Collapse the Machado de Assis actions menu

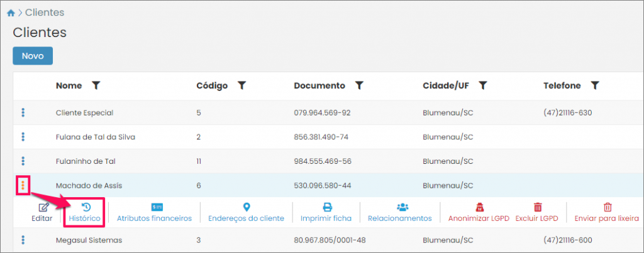pyautogui.click(x=23, y=185)
